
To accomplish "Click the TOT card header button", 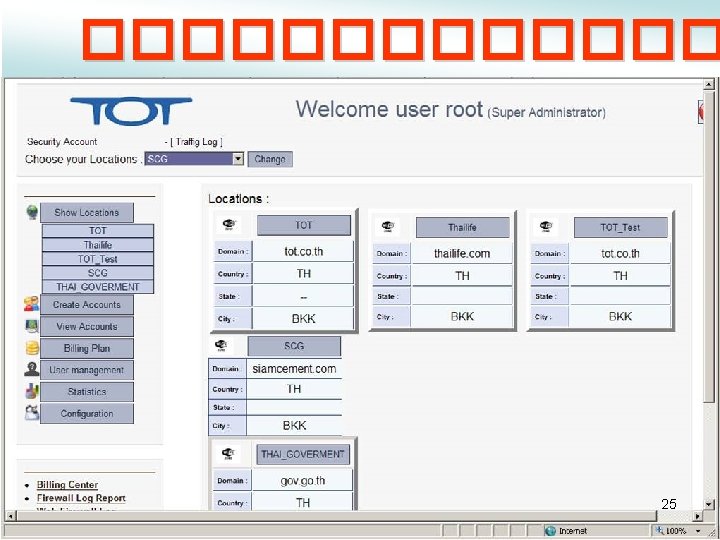I will [304, 225].
